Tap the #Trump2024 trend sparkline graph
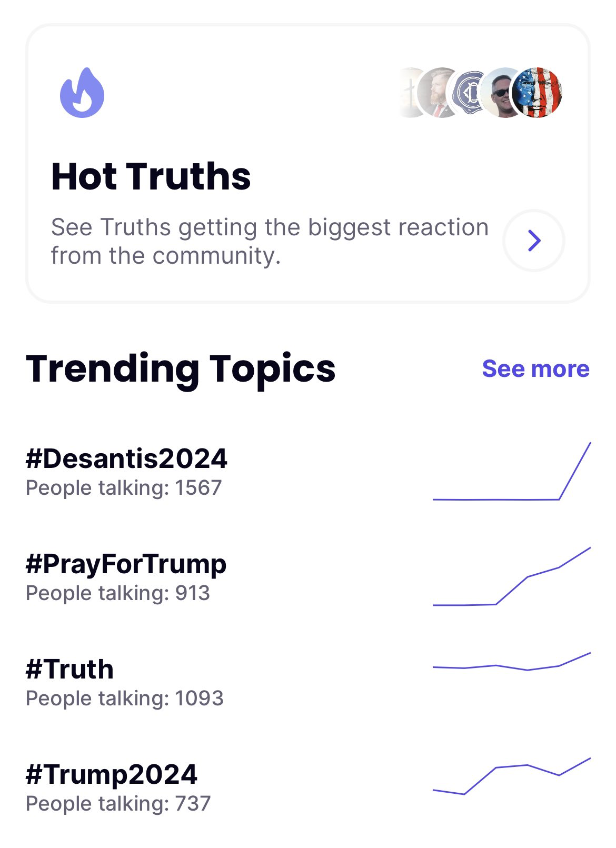The image size is (616, 848). pyautogui.click(x=512, y=776)
